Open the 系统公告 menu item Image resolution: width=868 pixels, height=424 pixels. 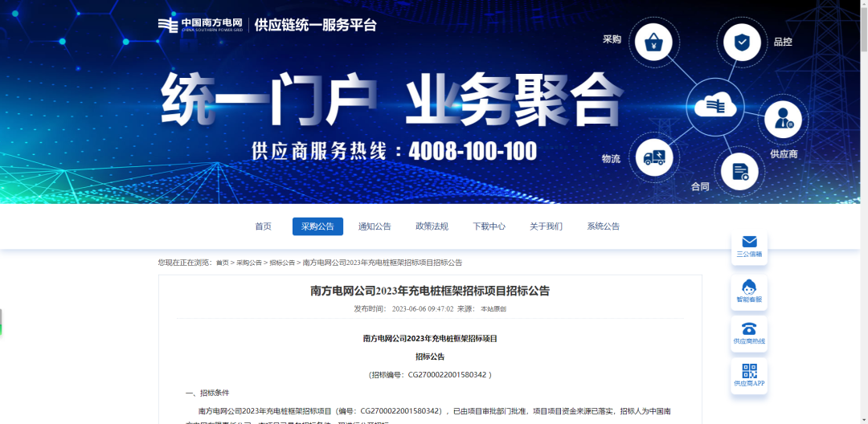coord(604,226)
